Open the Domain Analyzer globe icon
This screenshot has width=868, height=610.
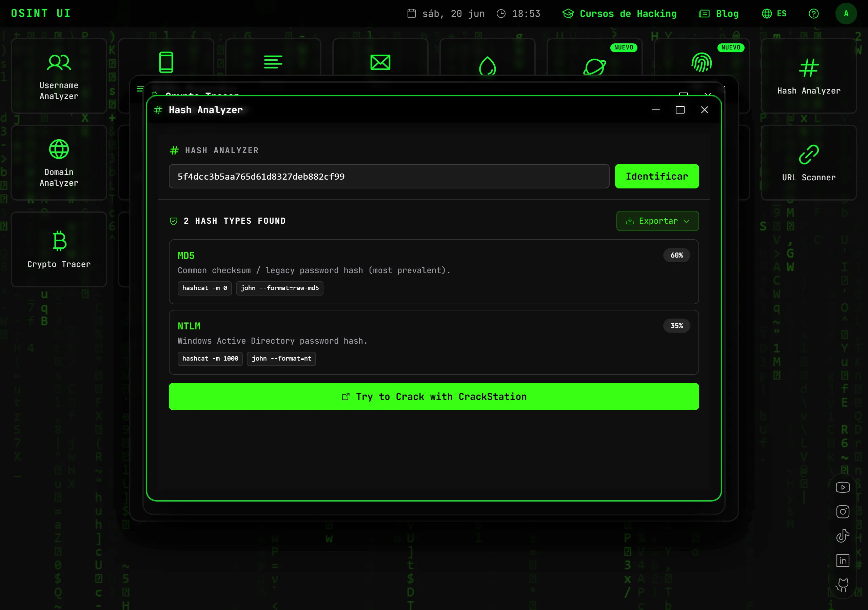click(59, 149)
